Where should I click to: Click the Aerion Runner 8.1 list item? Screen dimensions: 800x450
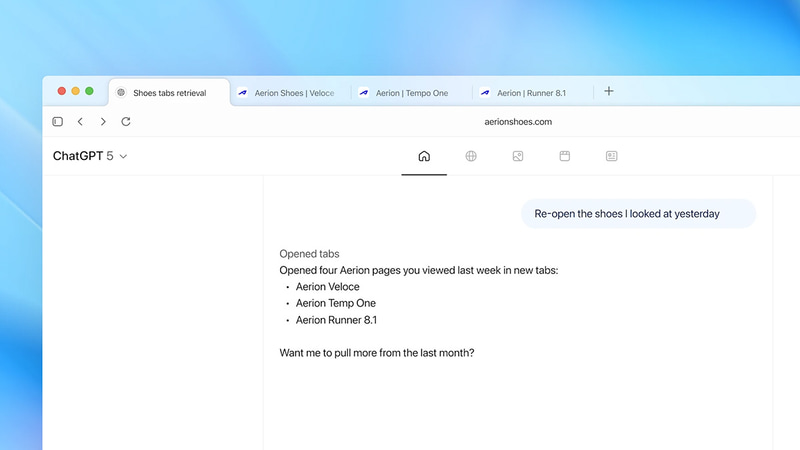click(x=336, y=320)
